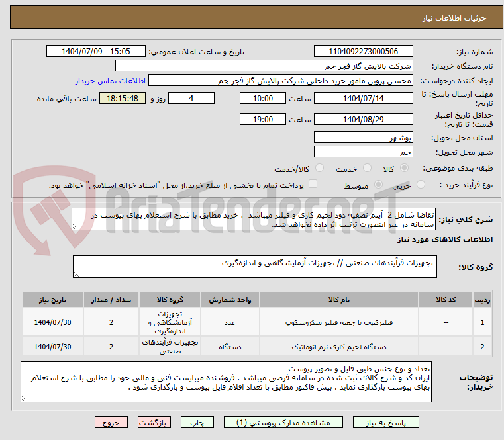The height and width of the screenshot is (440, 504).
Task: Click the شرح کلی نیاز text area
Action: [x=253, y=219]
